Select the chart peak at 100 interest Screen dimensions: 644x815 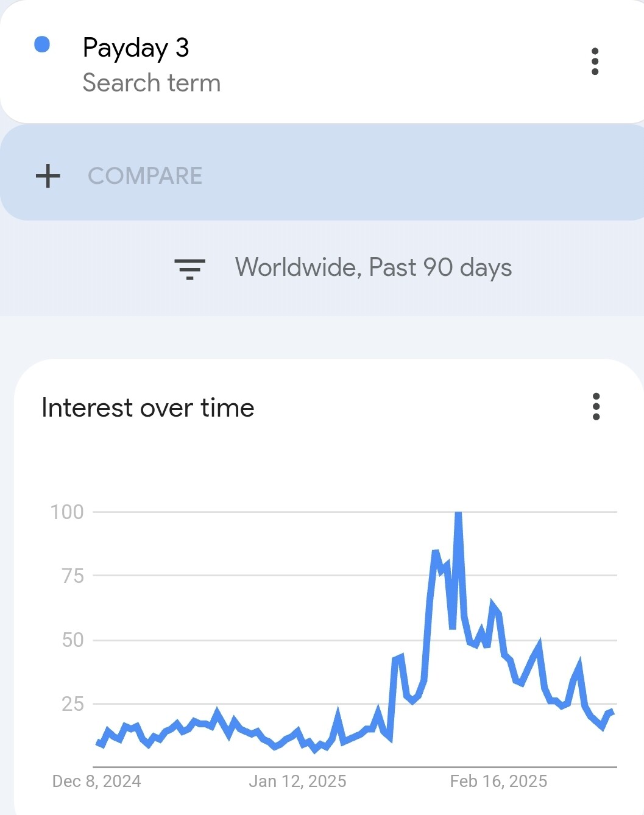pyautogui.click(x=458, y=513)
